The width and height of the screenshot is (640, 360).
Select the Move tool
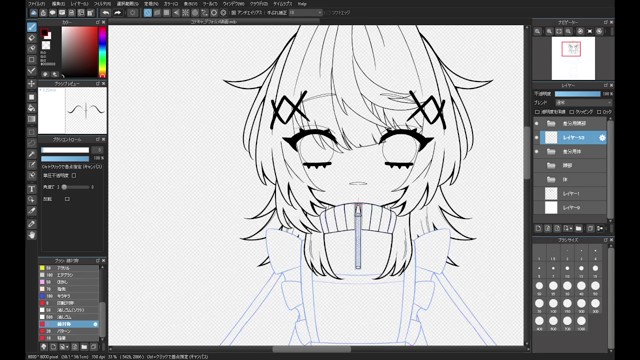click(31, 84)
